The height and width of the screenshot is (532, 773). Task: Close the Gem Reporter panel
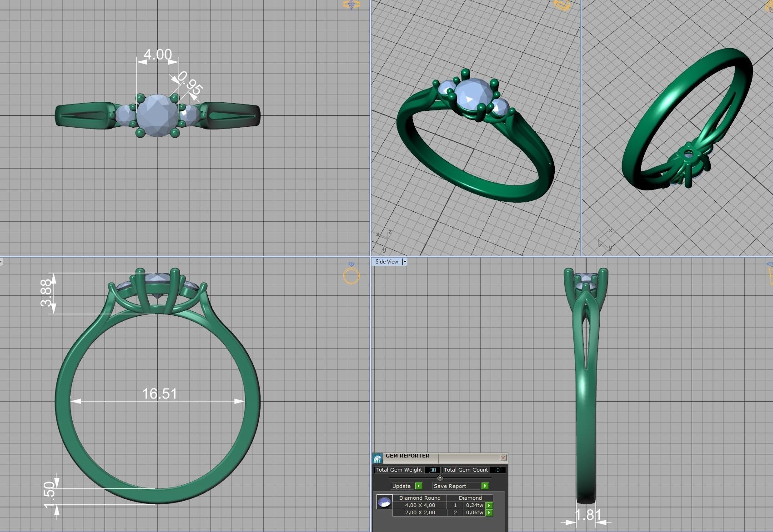(503, 458)
